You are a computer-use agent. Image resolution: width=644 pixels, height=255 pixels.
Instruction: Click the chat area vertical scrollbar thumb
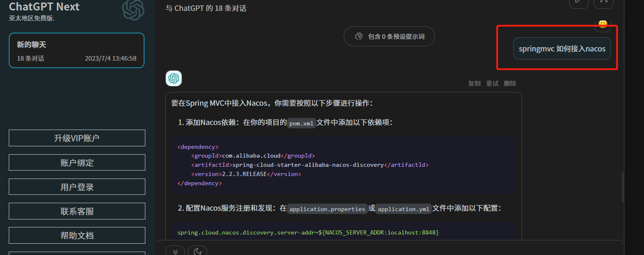[x=622, y=187]
